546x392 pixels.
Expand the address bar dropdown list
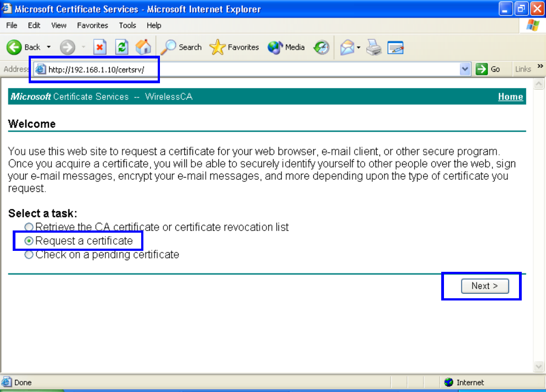point(465,69)
